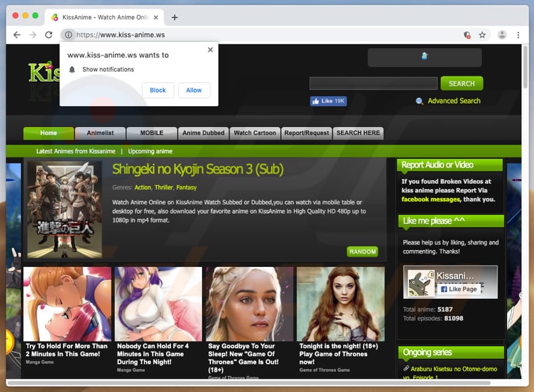Click the Shingeki no Kyojin poster image
This screenshot has height=392, width=534.
(65, 210)
